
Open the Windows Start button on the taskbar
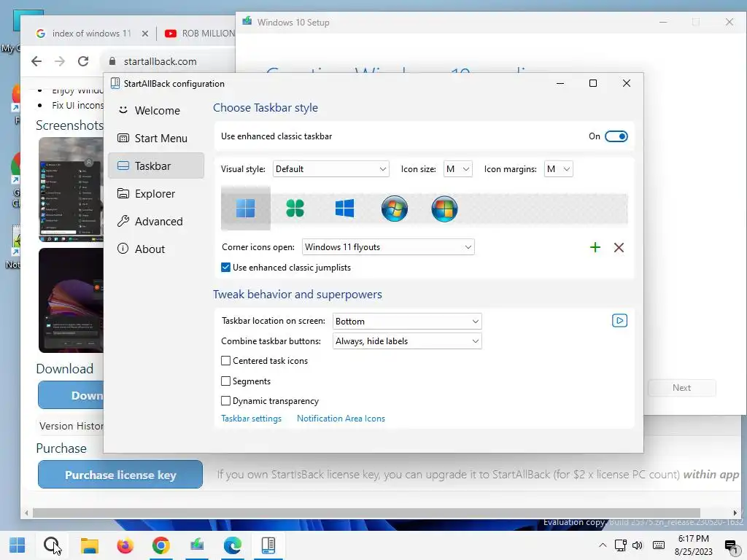click(18, 545)
